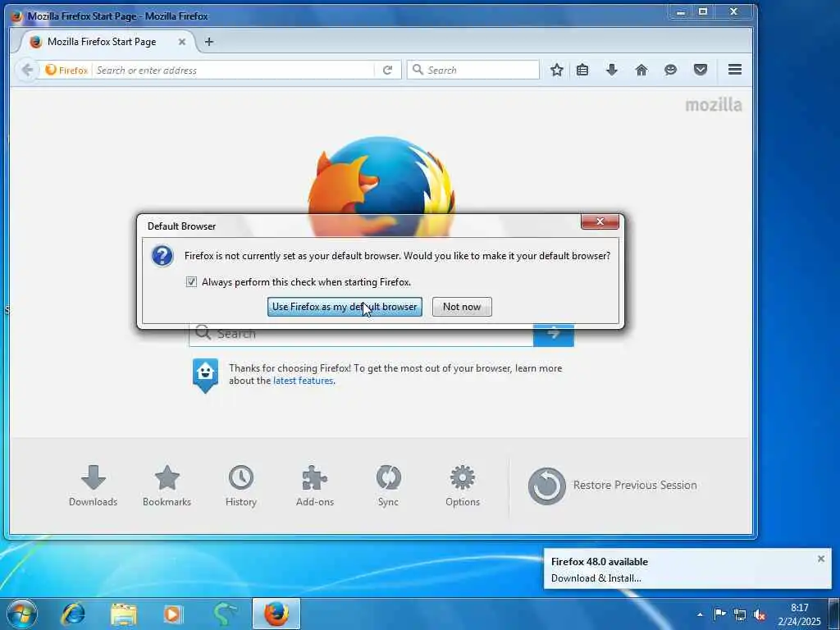840x630 pixels.
Task: Open a new tab with plus button
Action: [209, 42]
